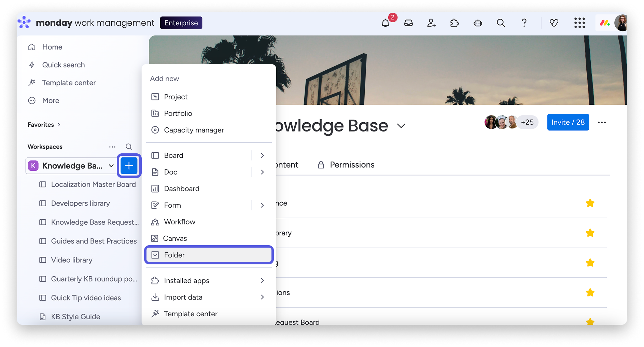The width and height of the screenshot is (644, 347).
Task: Create a new Folder from the menu
Action: (209, 255)
